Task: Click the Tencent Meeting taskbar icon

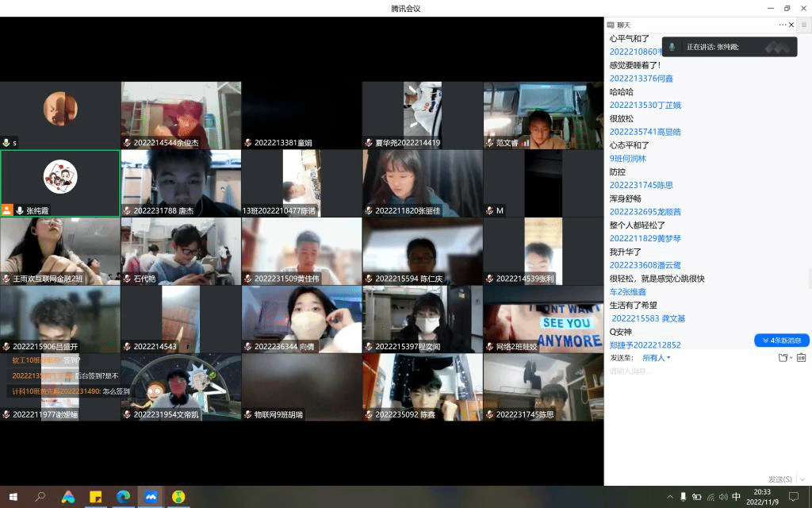Action: click(151, 497)
